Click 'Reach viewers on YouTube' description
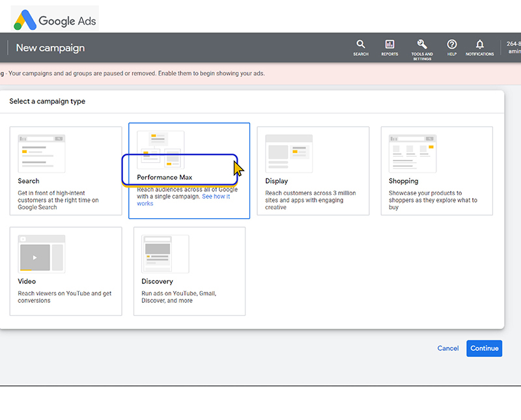 pos(64,297)
